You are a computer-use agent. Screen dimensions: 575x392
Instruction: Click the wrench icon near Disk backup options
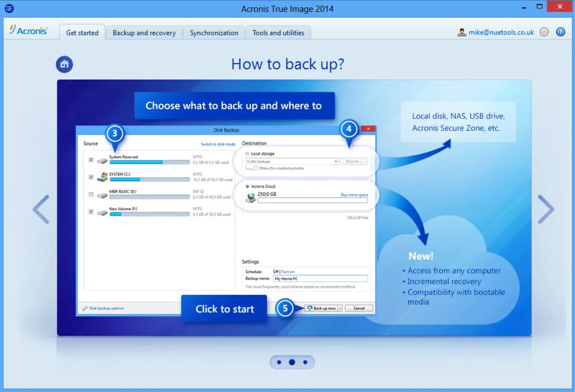(x=85, y=308)
